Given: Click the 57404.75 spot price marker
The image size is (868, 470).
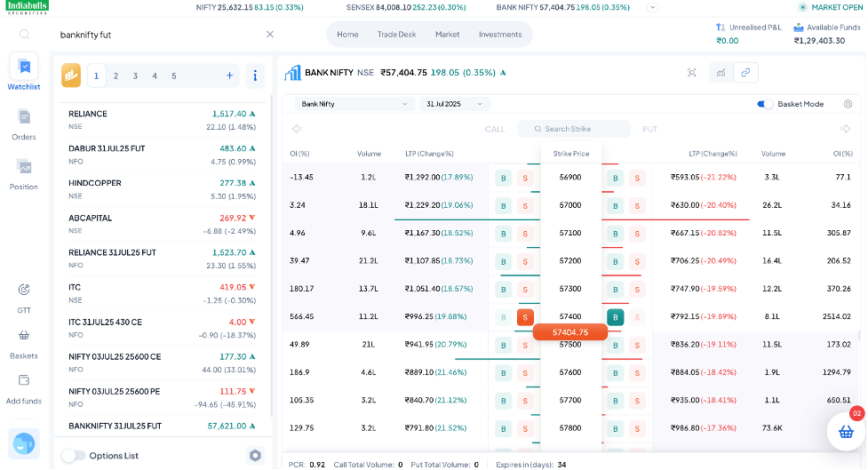Looking at the screenshot, I should click(570, 332).
